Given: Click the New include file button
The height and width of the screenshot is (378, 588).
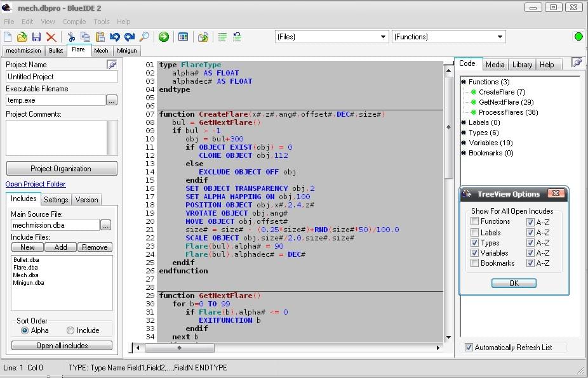Looking at the screenshot, I should coord(27,247).
